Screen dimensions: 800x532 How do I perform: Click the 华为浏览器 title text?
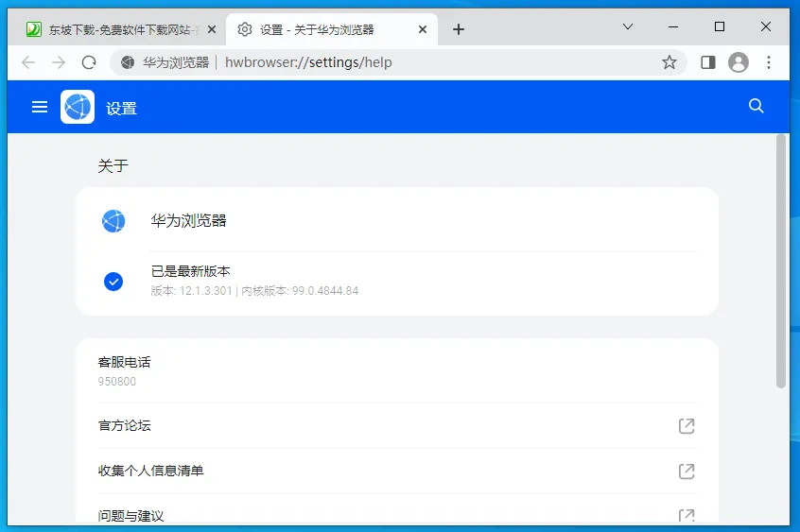click(189, 221)
